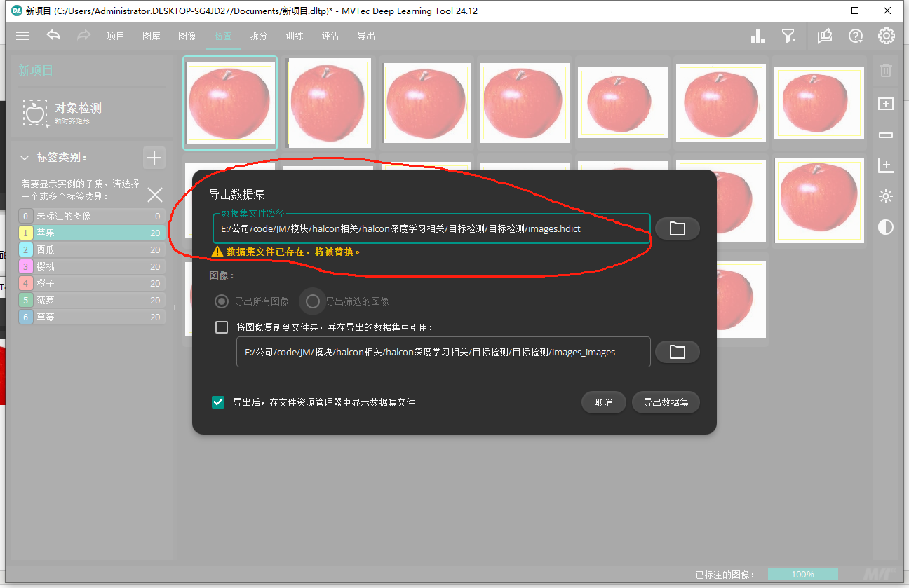Collapse the 标签类别 section
The height and width of the screenshot is (588, 909).
coord(25,158)
